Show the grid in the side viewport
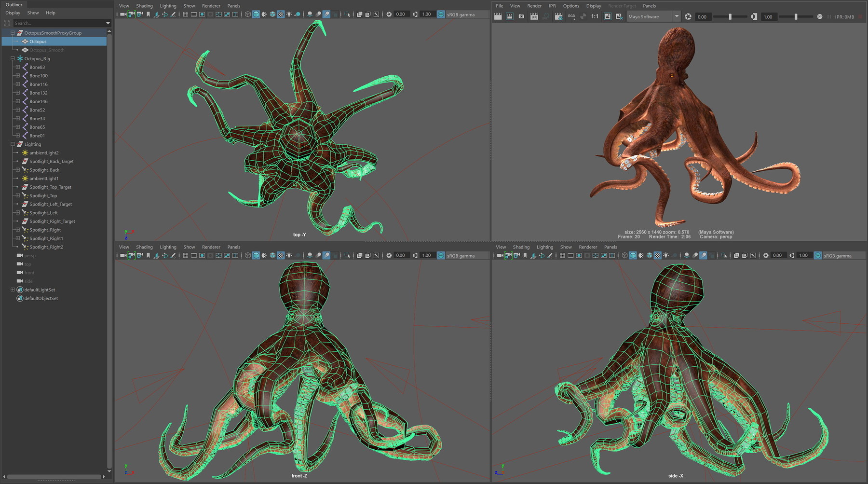Viewport: 868px width, 484px height. click(x=562, y=255)
